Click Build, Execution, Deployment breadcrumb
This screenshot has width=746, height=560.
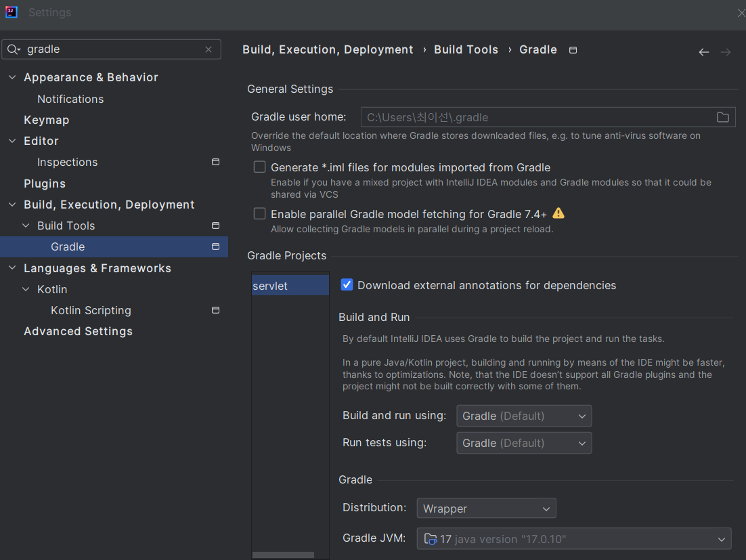(x=328, y=49)
